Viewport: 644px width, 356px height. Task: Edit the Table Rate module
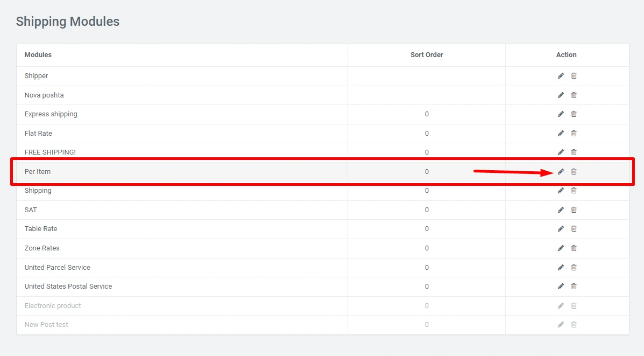561,229
